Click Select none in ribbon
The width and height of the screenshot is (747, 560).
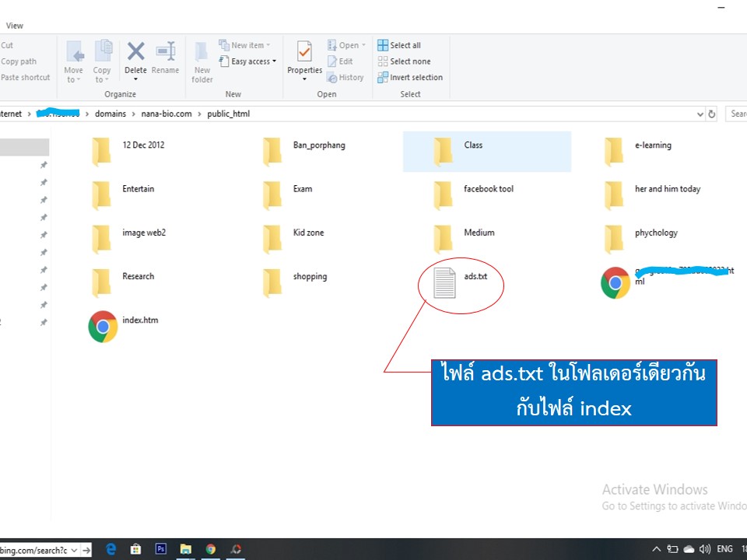pyautogui.click(x=404, y=61)
